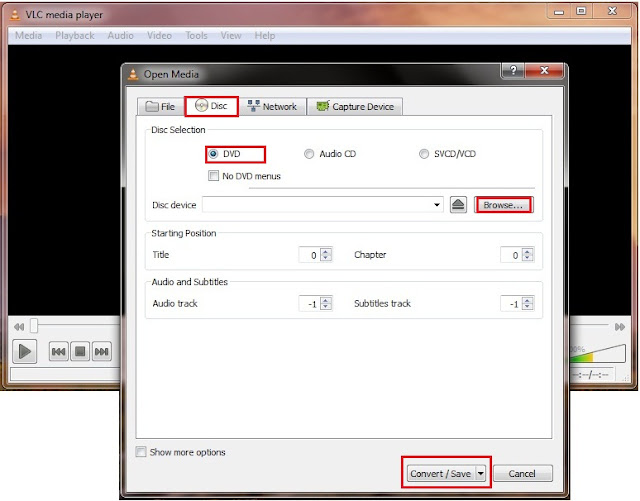Switch to the Disc tab

click(211, 106)
